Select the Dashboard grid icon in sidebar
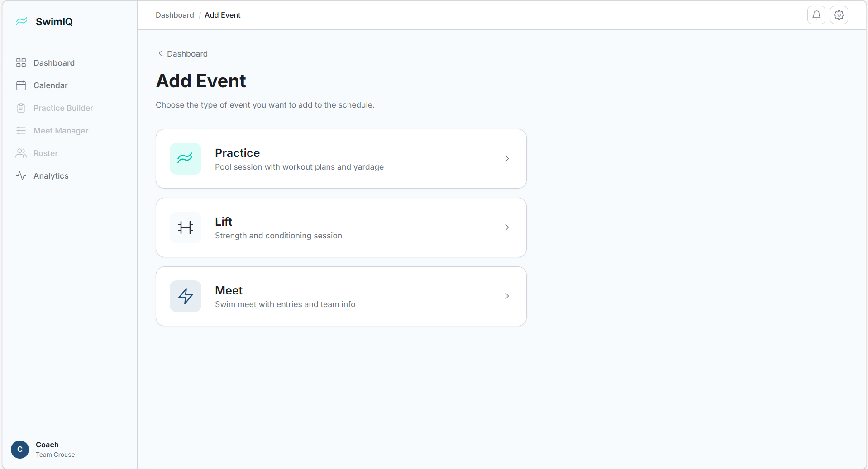The height and width of the screenshot is (469, 868). 21,63
